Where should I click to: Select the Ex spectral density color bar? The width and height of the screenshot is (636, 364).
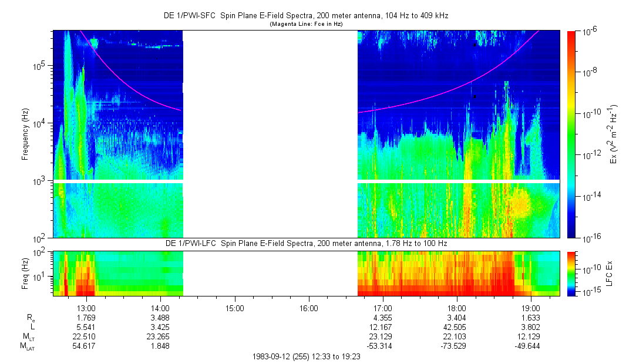tap(572, 134)
